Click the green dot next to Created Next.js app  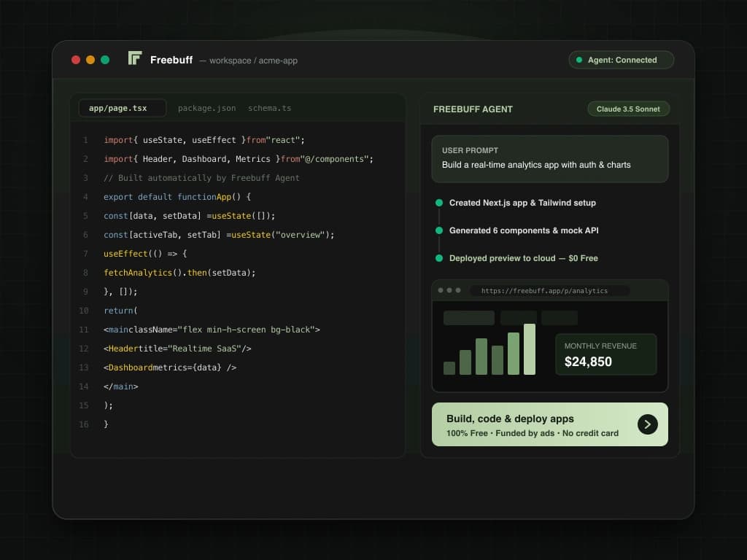coord(439,203)
